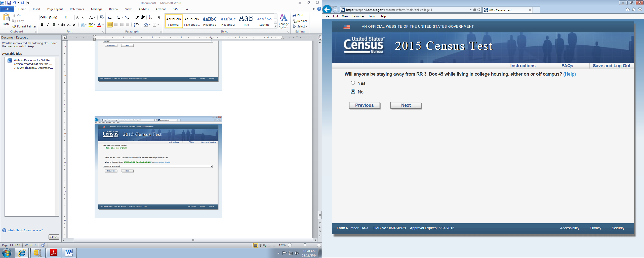
Task: Open the borders dropdown arrow
Action: click(158, 25)
